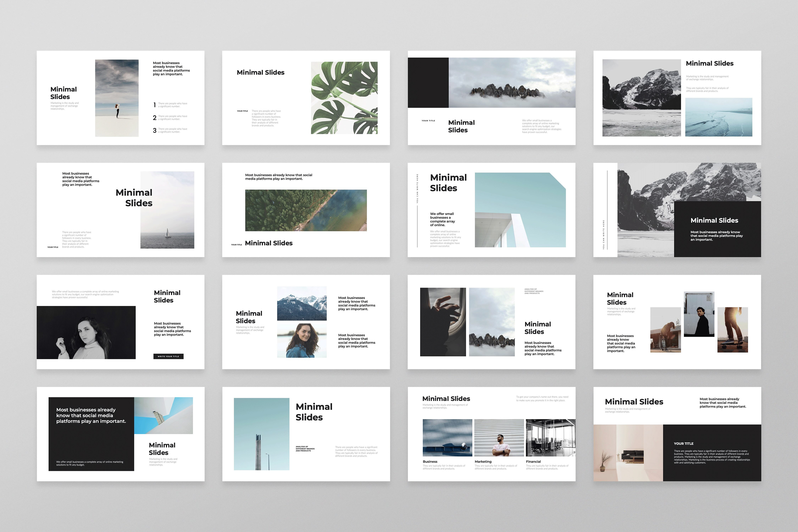The height and width of the screenshot is (532, 798).
Task: Click the concrete tower against blue sky image
Action: [x=262, y=434]
